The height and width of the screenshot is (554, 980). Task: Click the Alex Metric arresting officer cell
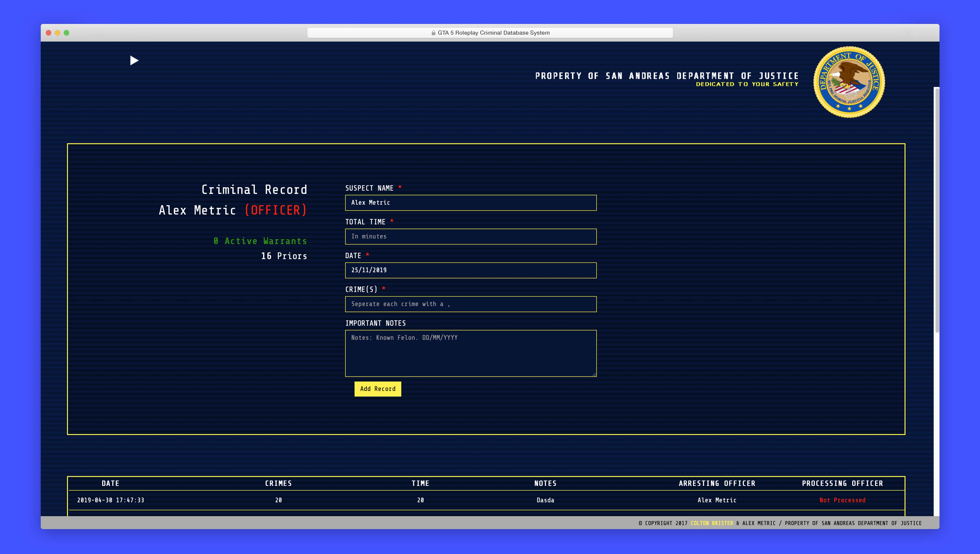pyautogui.click(x=717, y=500)
